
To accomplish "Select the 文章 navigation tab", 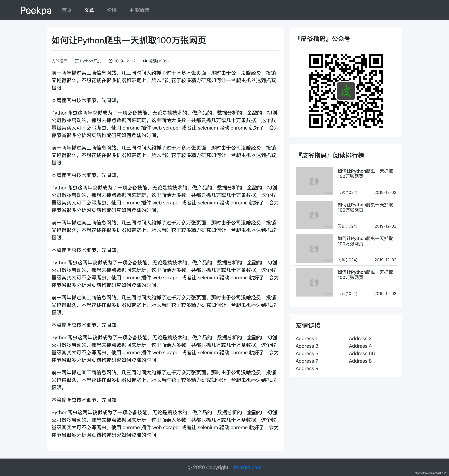I will point(89,10).
